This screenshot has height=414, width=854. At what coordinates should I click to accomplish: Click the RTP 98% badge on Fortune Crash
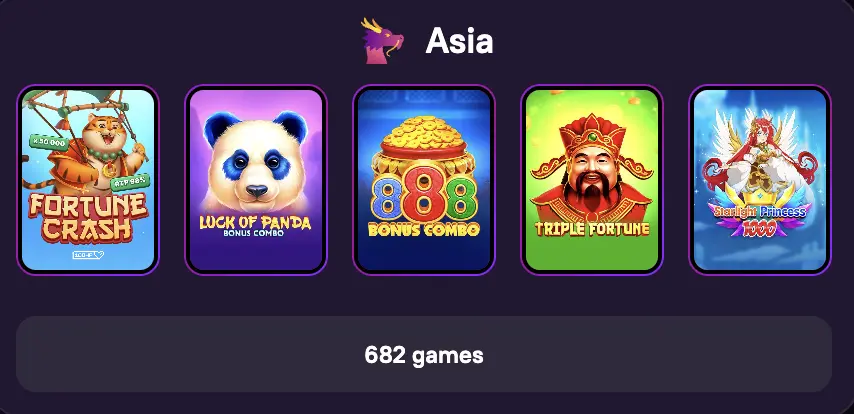coord(129,182)
